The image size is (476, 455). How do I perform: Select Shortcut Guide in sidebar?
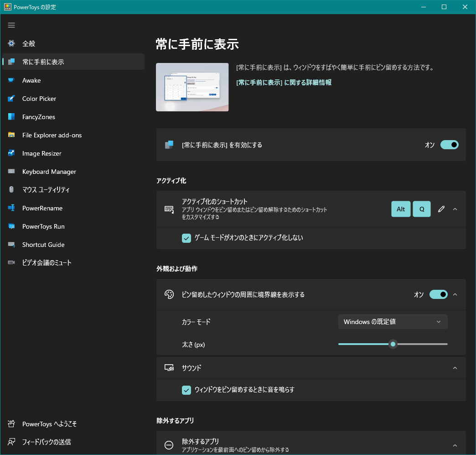[73, 244]
